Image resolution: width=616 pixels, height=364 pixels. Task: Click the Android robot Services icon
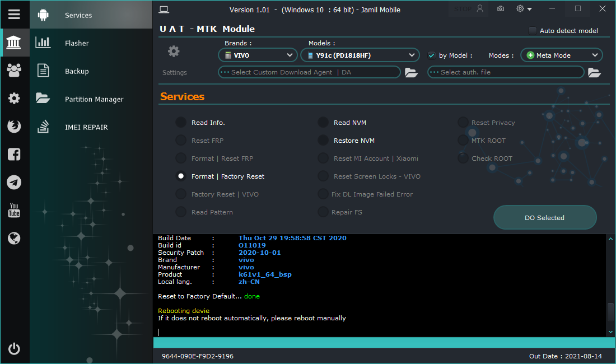(x=43, y=15)
